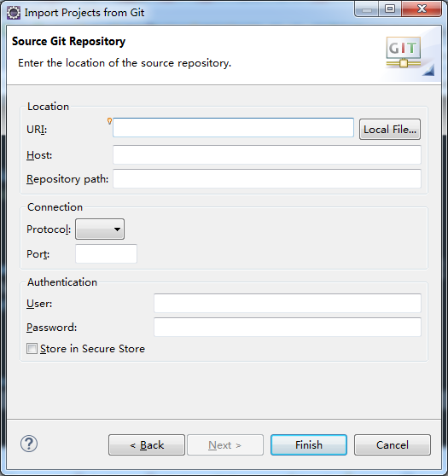This screenshot has width=448, height=476.
Task: Click the disabled Next button
Action: pos(225,444)
